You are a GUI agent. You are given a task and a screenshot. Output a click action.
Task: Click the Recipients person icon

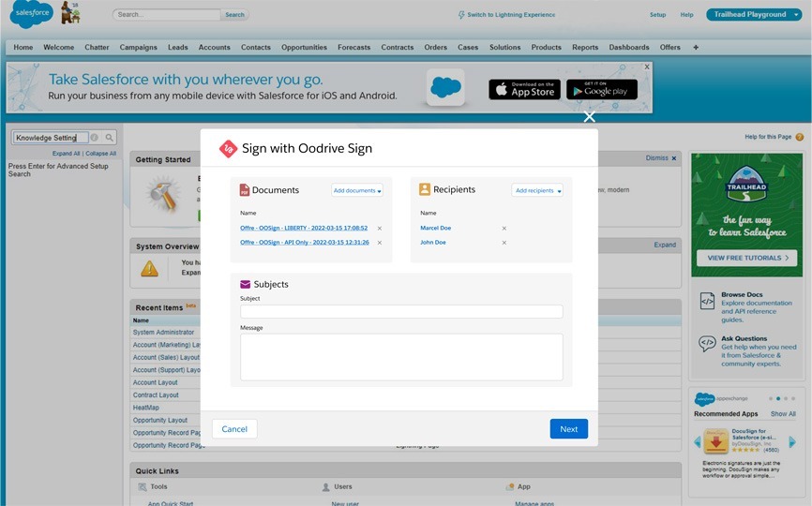[x=425, y=189]
